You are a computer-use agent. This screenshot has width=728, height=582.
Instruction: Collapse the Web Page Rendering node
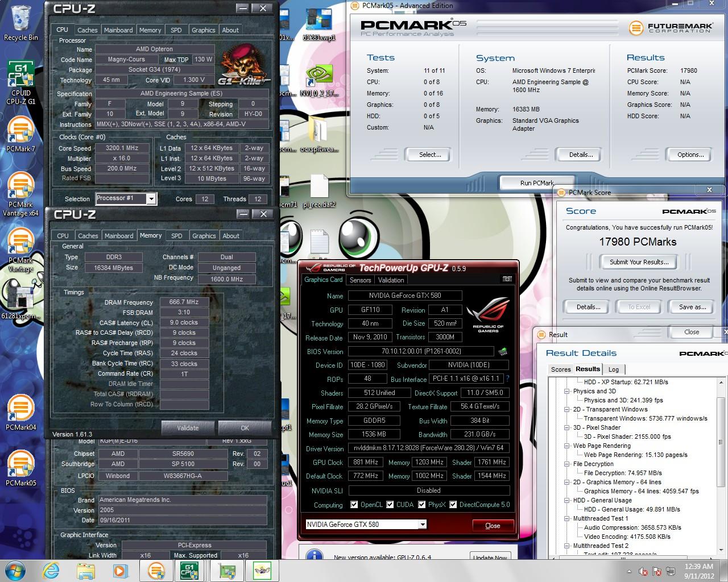coord(567,446)
